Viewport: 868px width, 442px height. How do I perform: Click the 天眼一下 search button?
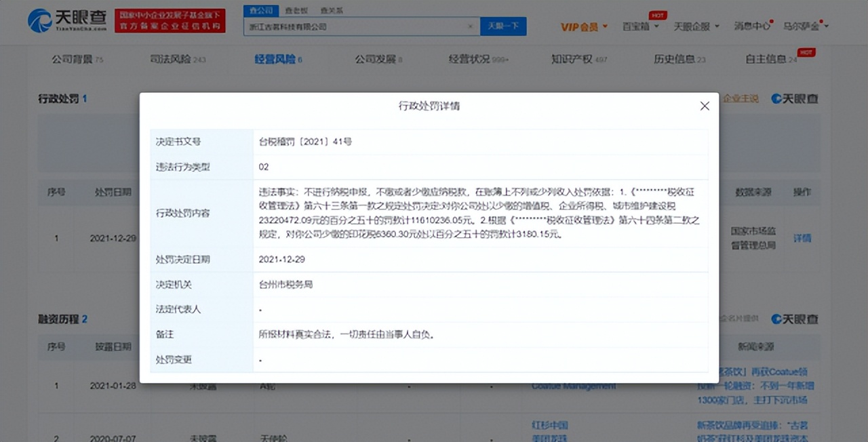point(503,26)
